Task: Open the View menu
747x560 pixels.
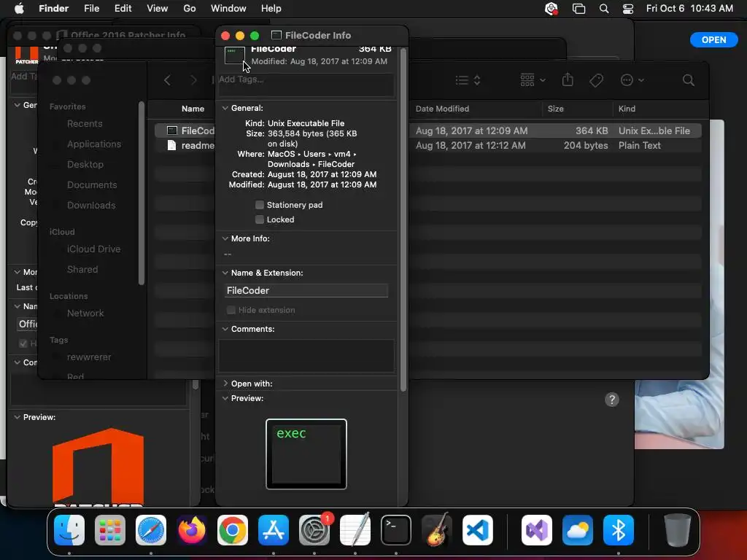Action: 158,9
